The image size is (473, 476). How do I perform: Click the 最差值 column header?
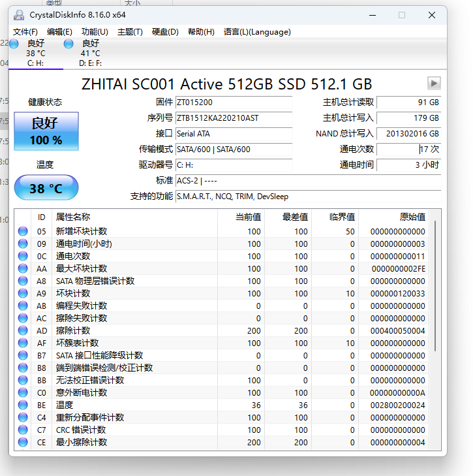pos(288,217)
